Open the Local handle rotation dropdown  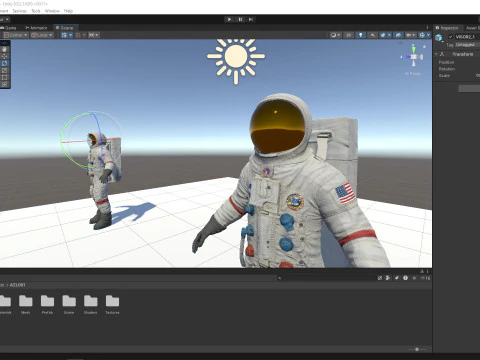click(42, 35)
